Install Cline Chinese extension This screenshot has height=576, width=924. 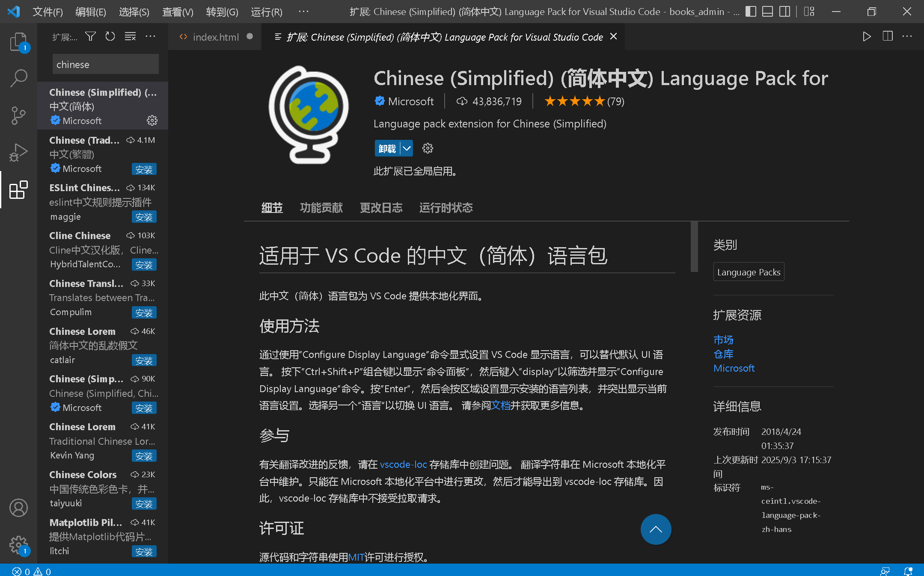click(144, 265)
